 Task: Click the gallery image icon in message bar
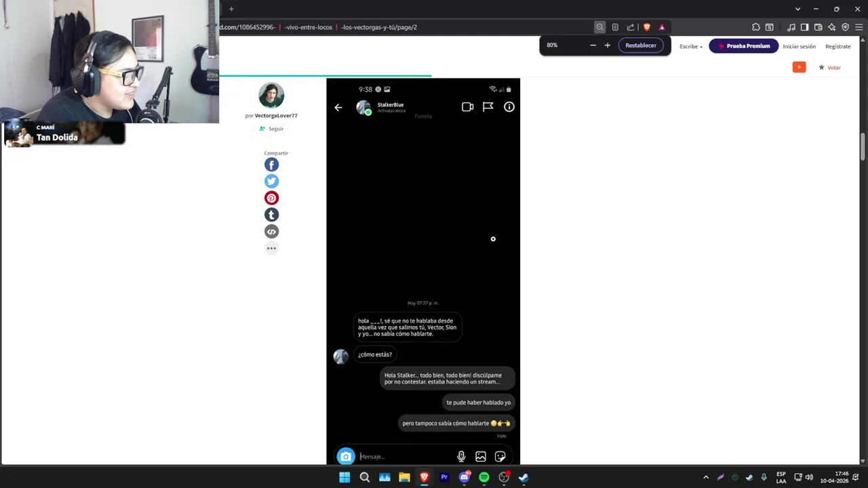(x=481, y=456)
